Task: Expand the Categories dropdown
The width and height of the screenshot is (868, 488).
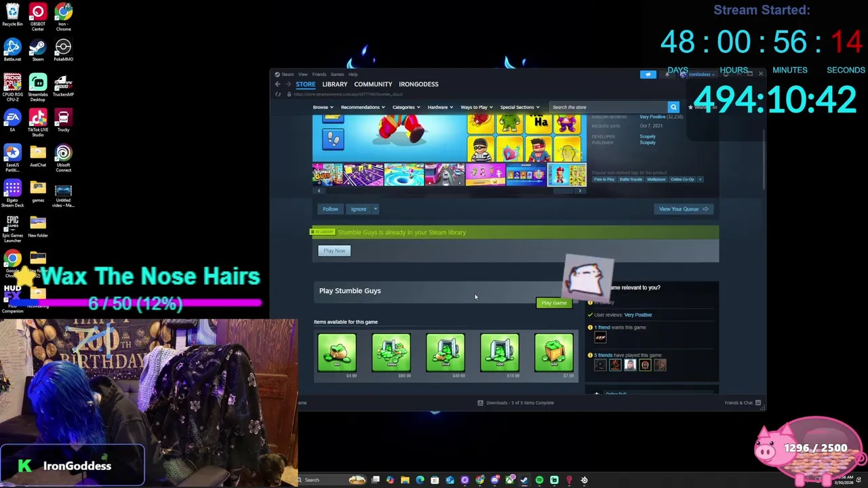Action: pos(406,107)
